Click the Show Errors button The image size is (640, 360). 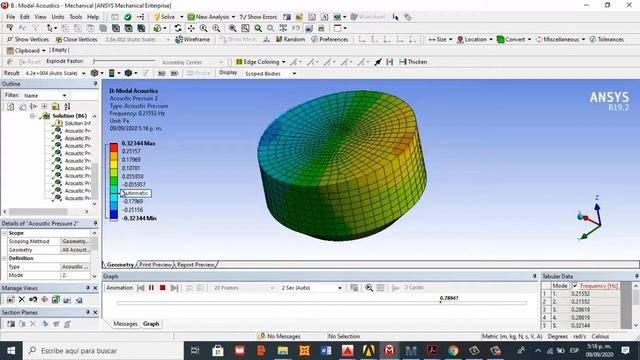click(x=258, y=17)
